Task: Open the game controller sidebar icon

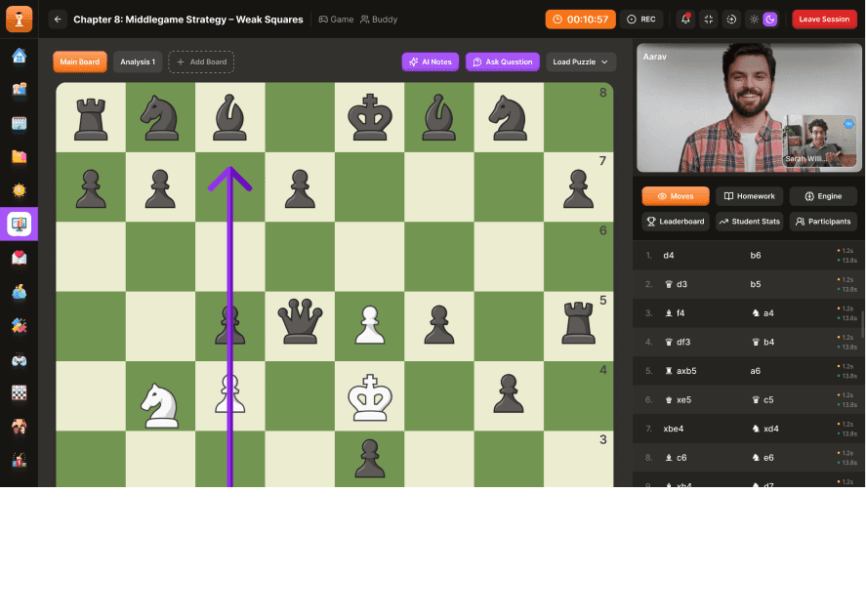Action: click(x=19, y=359)
